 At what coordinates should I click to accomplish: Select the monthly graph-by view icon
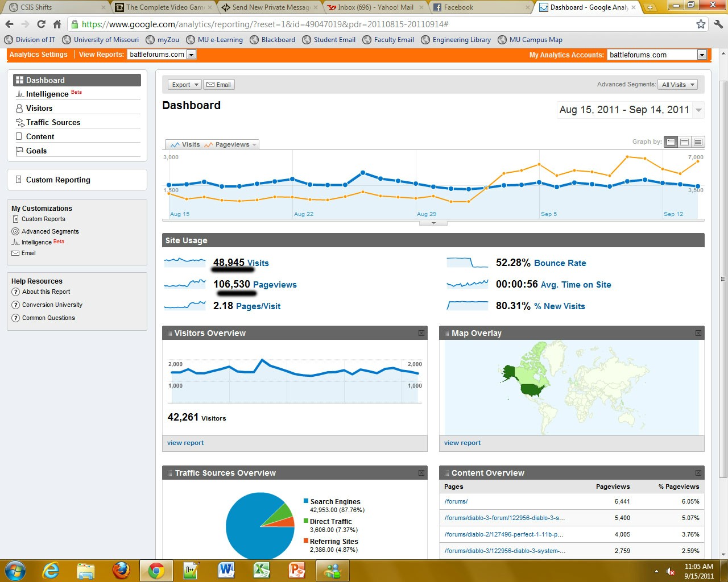tap(698, 142)
